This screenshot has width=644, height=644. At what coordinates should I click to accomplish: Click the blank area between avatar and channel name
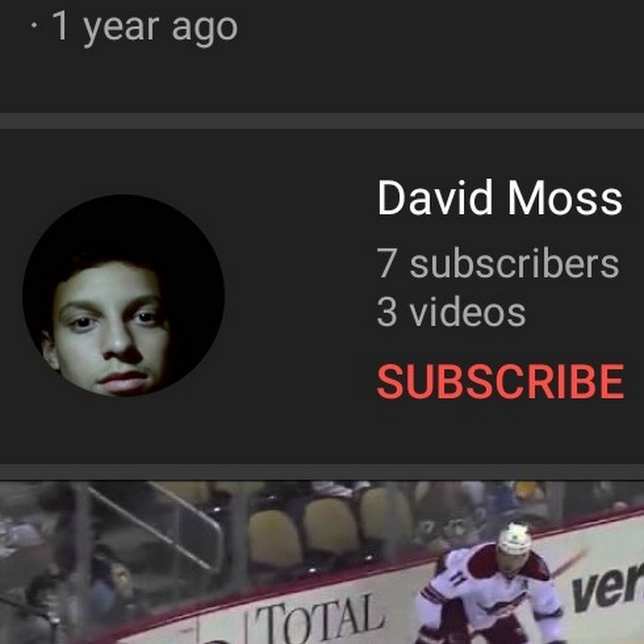click(300, 296)
